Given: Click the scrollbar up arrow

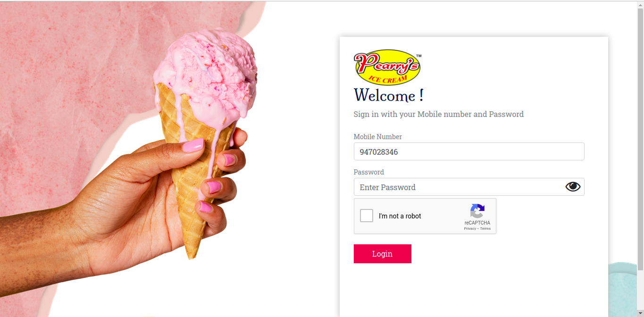Looking at the screenshot, I should 640,4.
